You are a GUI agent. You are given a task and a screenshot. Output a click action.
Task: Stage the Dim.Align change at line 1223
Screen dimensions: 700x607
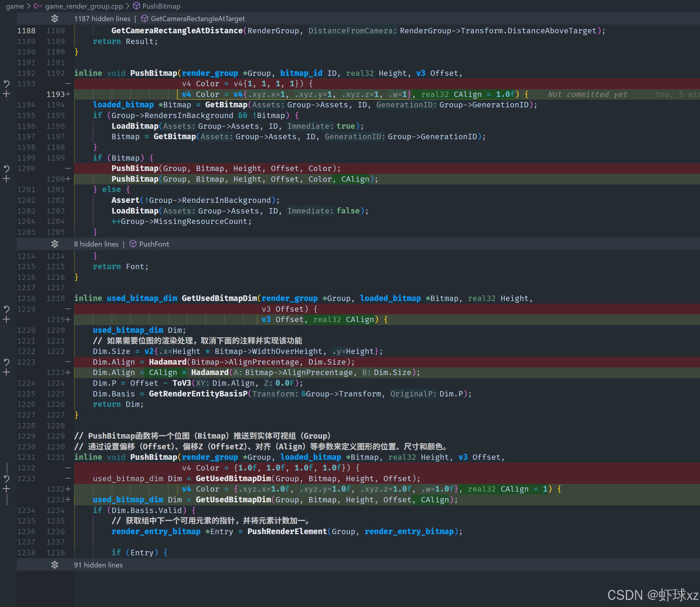coord(7,373)
